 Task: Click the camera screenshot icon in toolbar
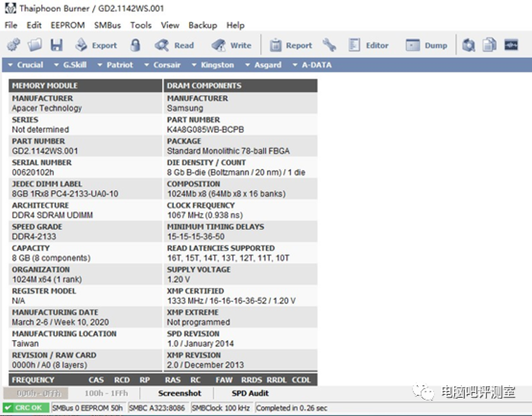tap(468, 45)
